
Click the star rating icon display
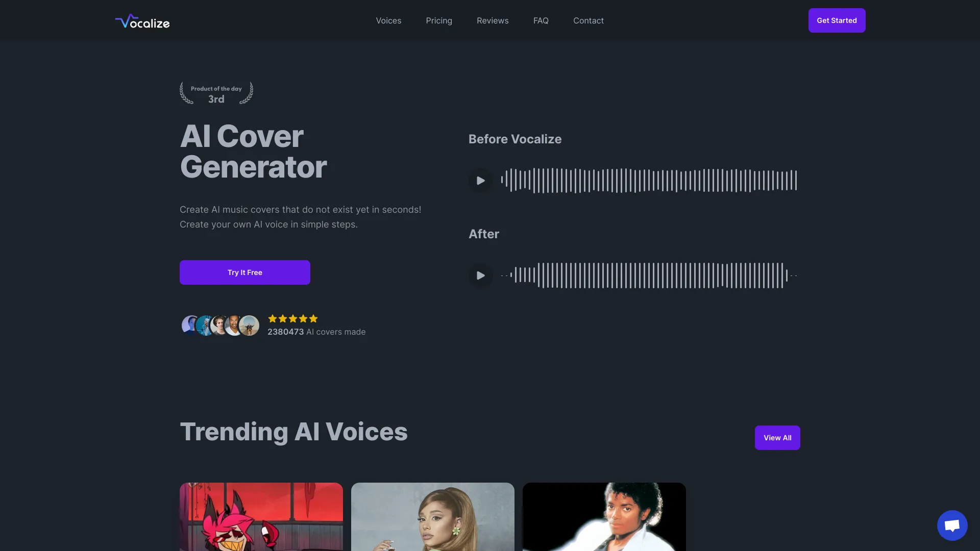click(292, 319)
